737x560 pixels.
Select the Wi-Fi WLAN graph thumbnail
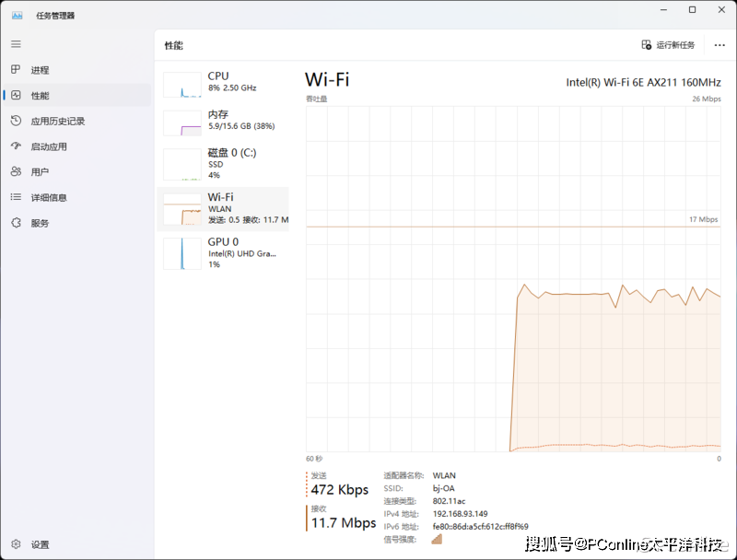click(182, 209)
